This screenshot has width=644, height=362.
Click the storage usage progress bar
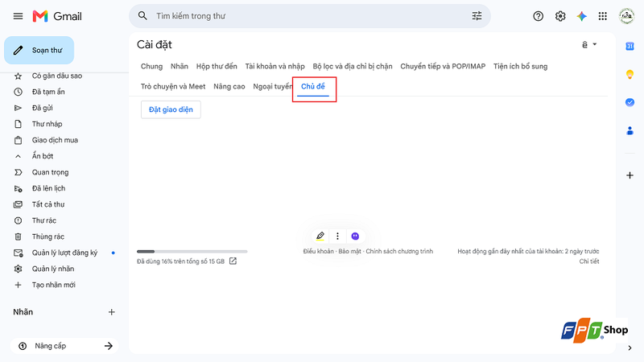(192, 251)
